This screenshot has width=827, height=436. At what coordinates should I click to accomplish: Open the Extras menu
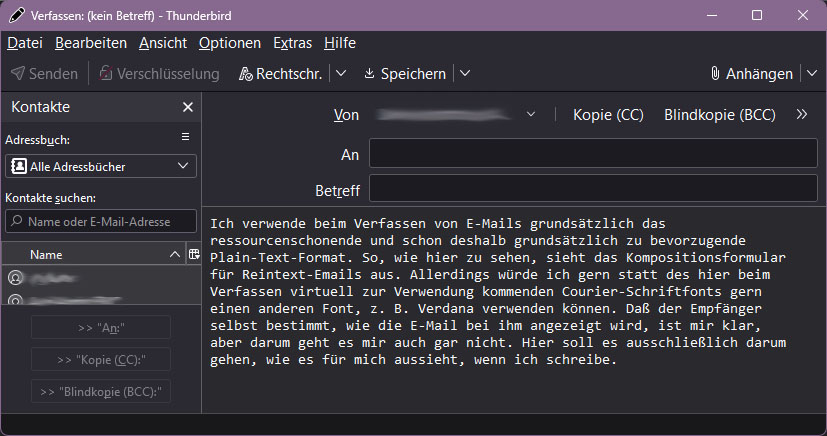tap(293, 43)
